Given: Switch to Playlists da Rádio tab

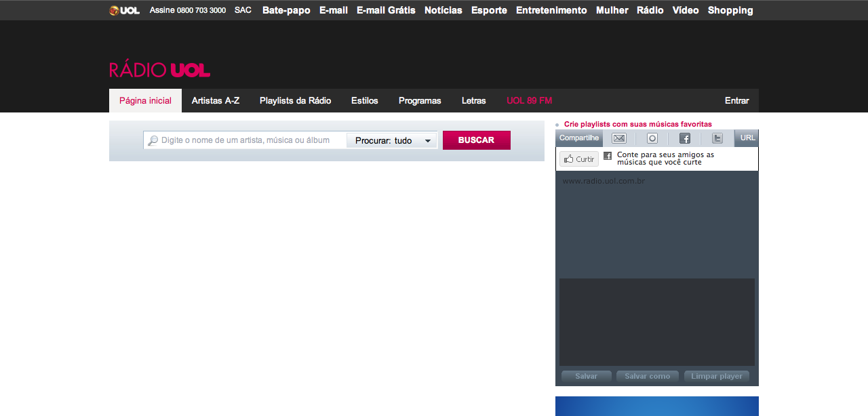Looking at the screenshot, I should [295, 101].
